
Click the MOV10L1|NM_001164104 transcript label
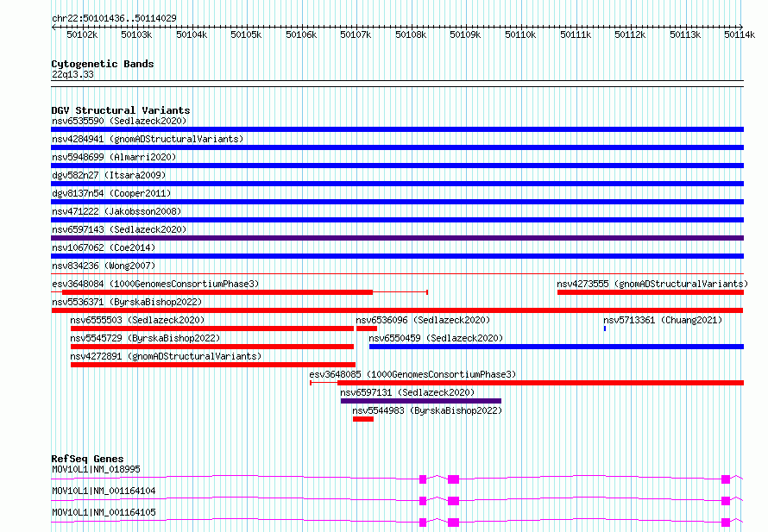coord(104,491)
